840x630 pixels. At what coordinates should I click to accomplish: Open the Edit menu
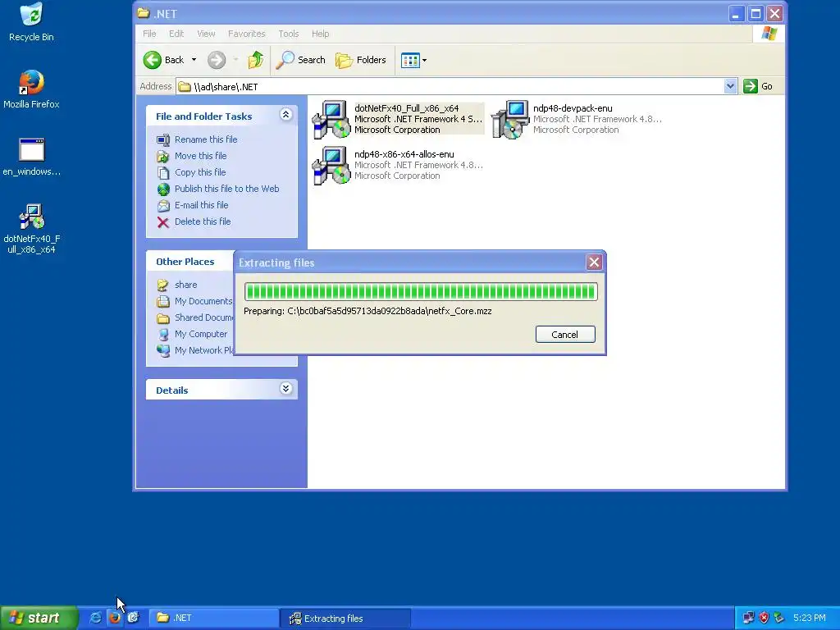pyautogui.click(x=176, y=34)
